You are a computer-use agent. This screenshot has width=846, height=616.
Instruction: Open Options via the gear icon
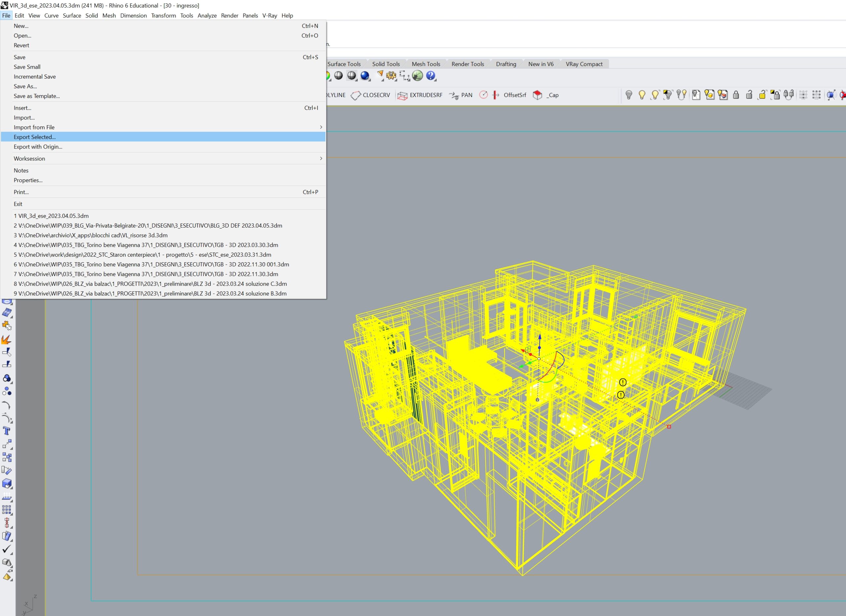(391, 76)
